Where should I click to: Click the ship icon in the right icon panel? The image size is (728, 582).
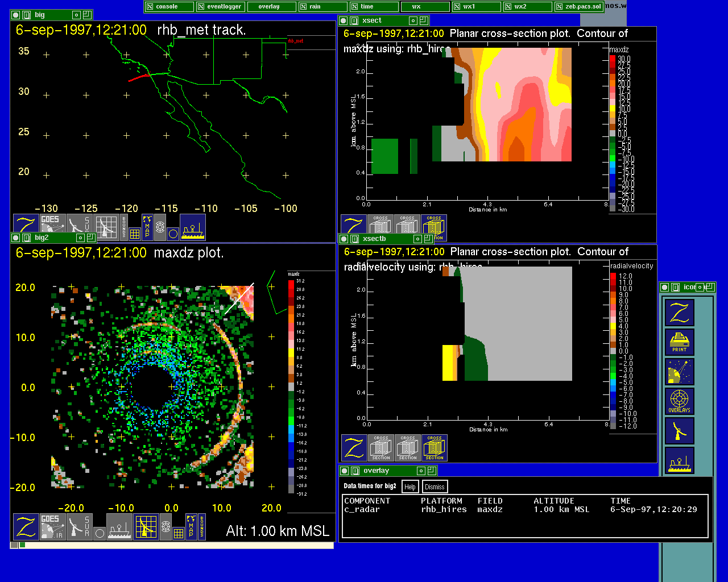point(680,460)
